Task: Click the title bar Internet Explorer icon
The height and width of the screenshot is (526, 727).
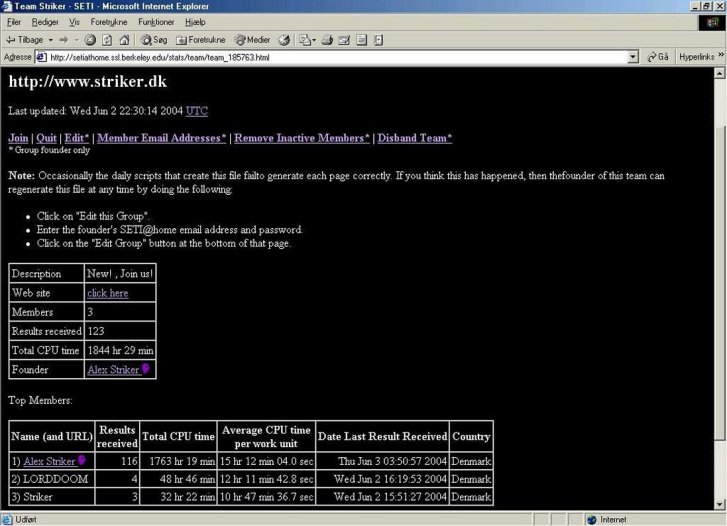Action: (x=6, y=6)
